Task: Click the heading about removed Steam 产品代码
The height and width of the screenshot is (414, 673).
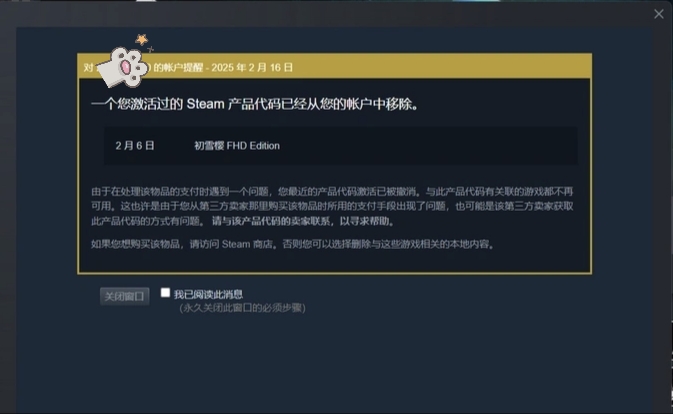Action: pos(255,104)
